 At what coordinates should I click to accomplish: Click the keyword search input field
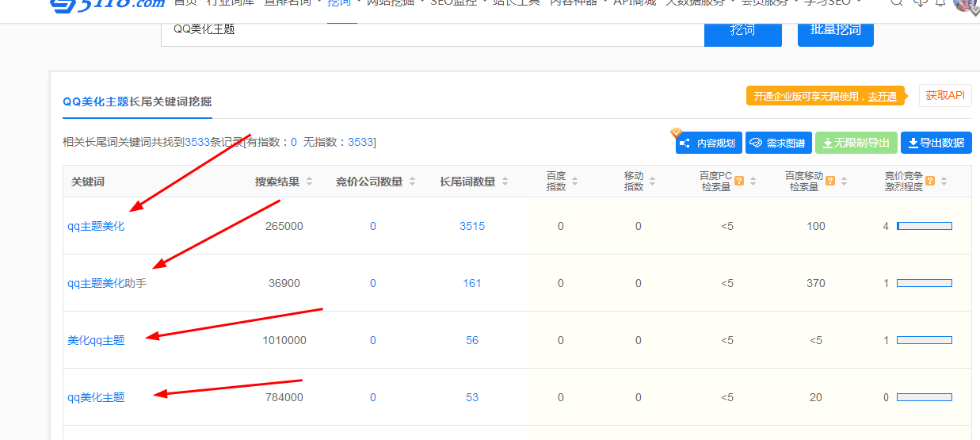coord(432,30)
